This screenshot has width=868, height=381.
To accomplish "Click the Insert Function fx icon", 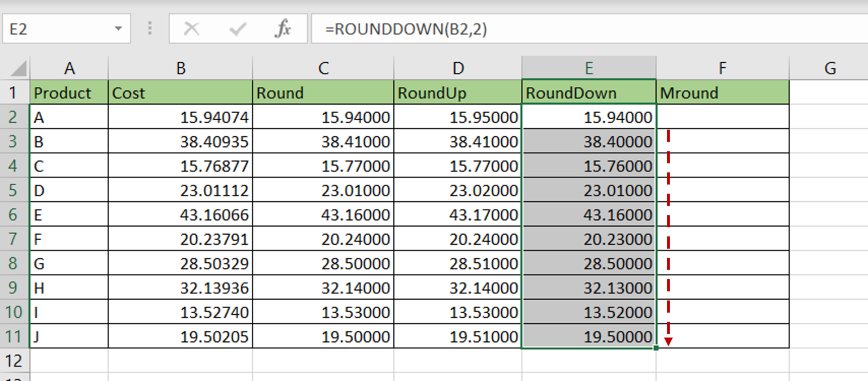I will pyautogui.click(x=284, y=28).
